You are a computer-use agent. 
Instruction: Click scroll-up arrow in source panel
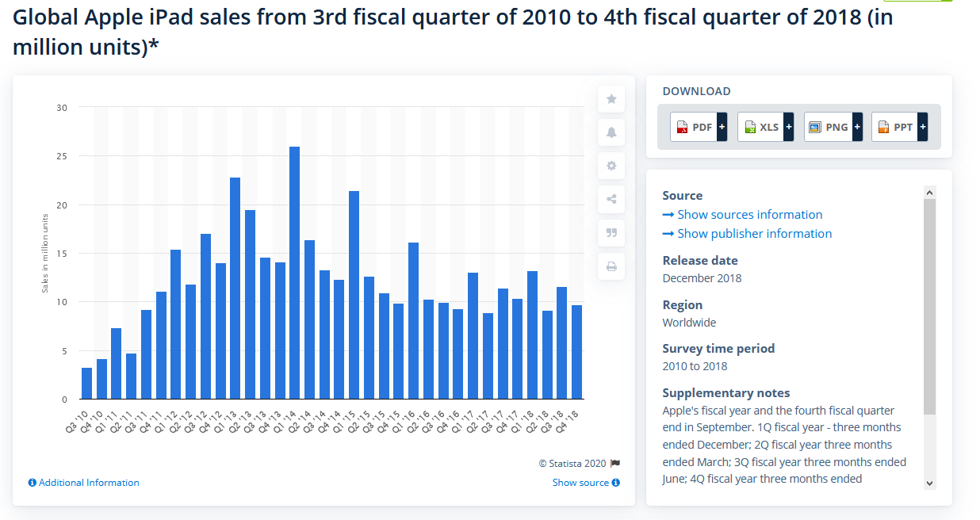pos(930,192)
